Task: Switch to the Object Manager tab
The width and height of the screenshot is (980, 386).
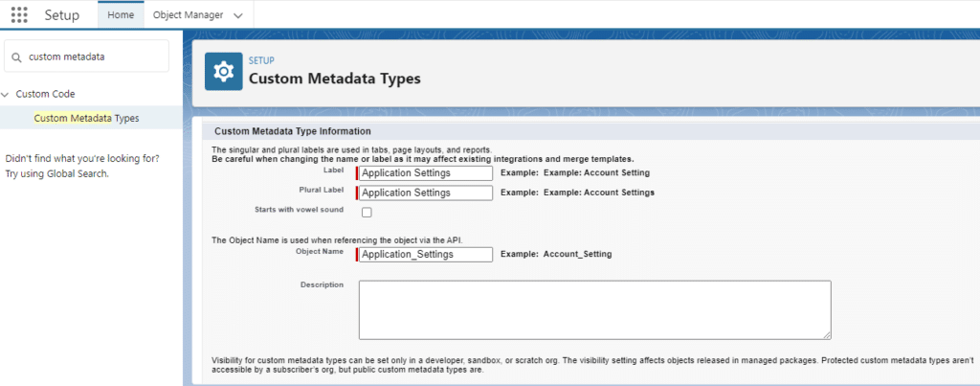Action: (188, 15)
